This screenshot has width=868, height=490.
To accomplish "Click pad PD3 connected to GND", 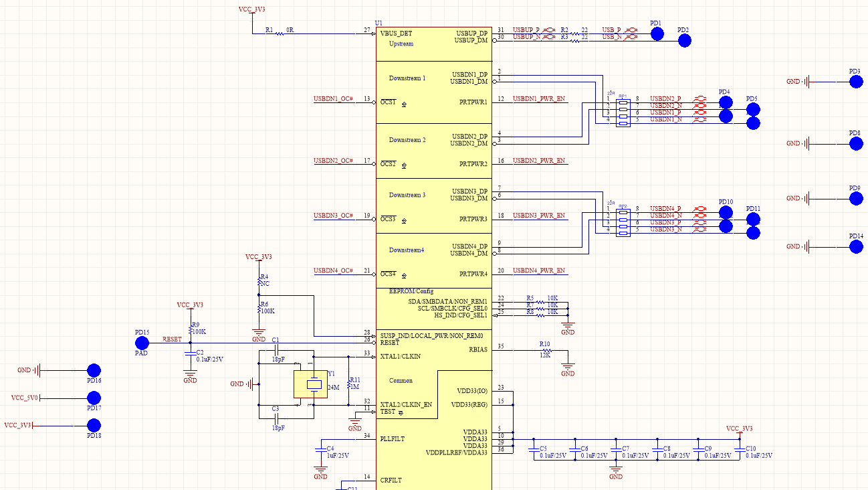I will (856, 82).
